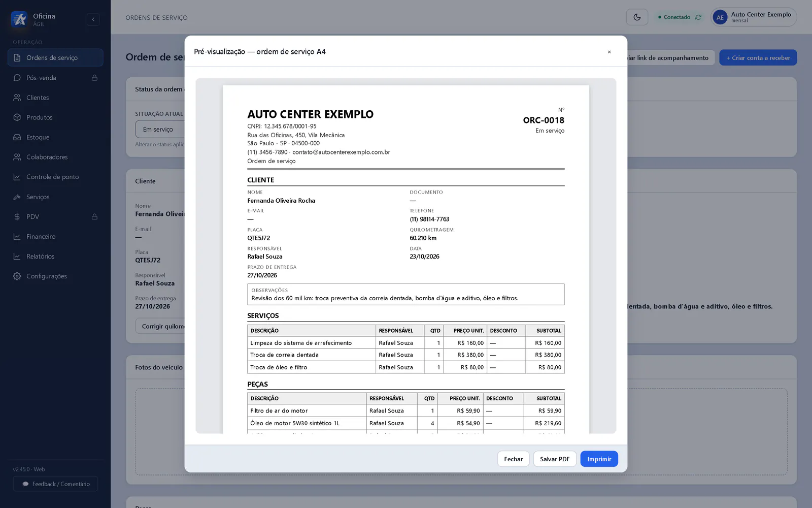Image resolution: width=812 pixels, height=508 pixels.
Task: Open Financeiro in the sidebar
Action: point(55,236)
